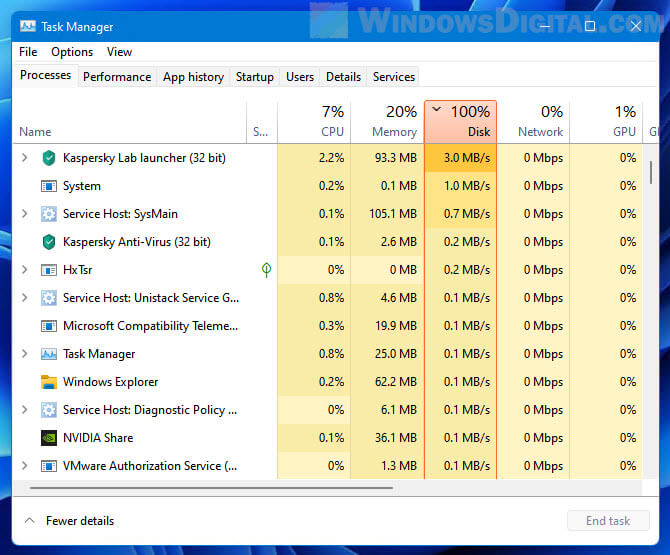The image size is (670, 555).
Task: Switch to the Performance tab
Action: coord(117,77)
